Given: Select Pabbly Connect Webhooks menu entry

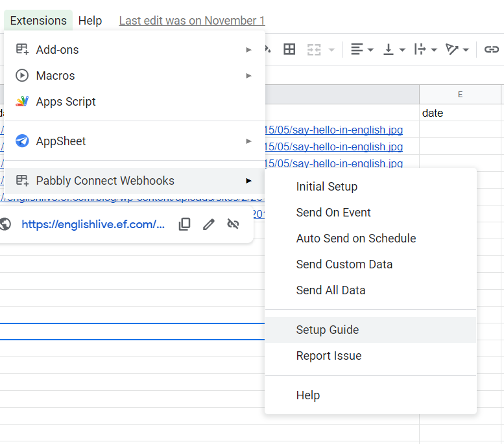Looking at the screenshot, I should pyautogui.click(x=135, y=181).
